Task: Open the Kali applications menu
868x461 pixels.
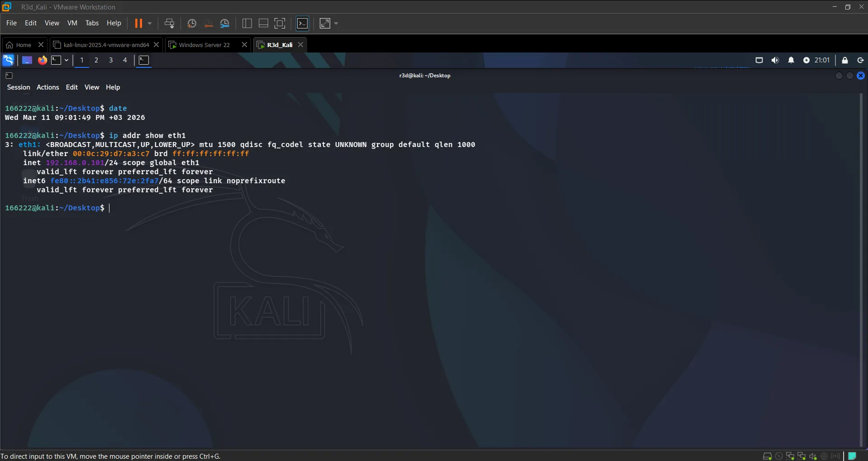Action: tap(8, 60)
